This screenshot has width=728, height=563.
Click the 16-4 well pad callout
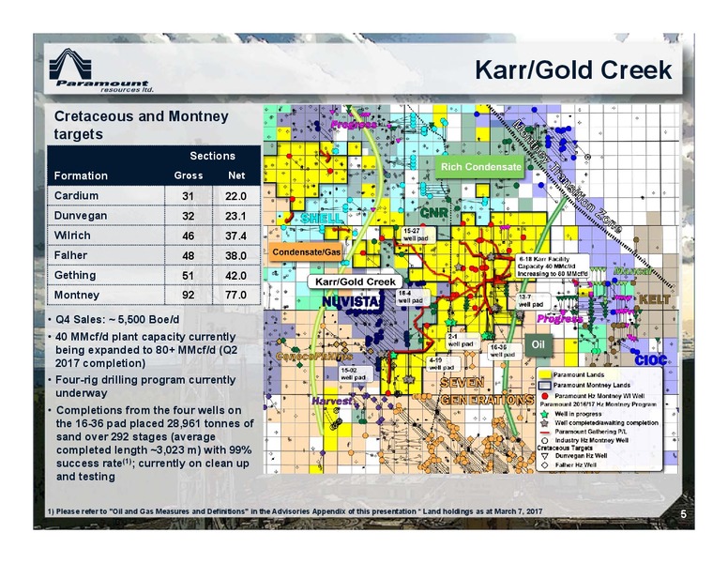412,297
